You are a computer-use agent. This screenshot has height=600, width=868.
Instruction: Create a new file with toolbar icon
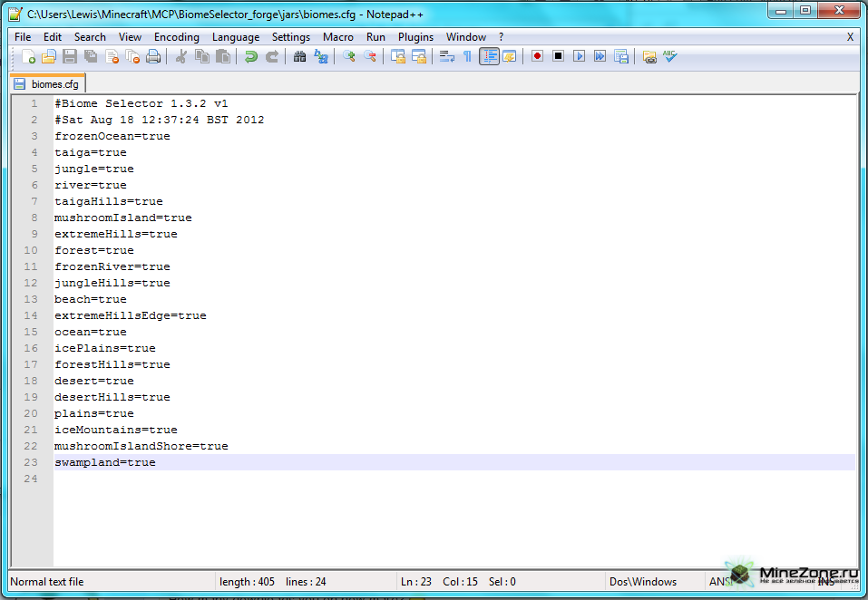(28, 57)
